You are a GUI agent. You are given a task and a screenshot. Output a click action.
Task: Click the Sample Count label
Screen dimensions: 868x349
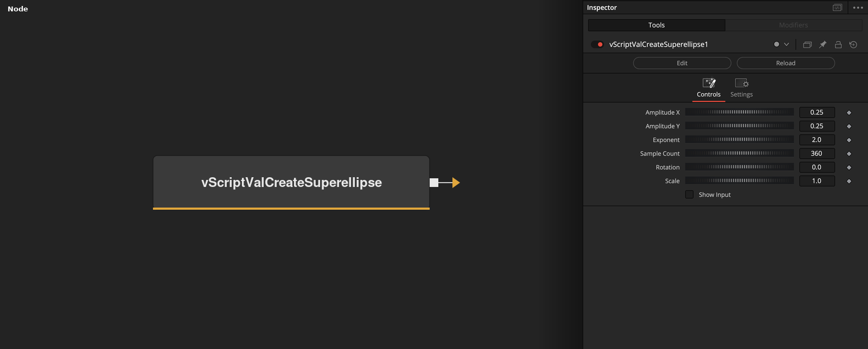660,153
